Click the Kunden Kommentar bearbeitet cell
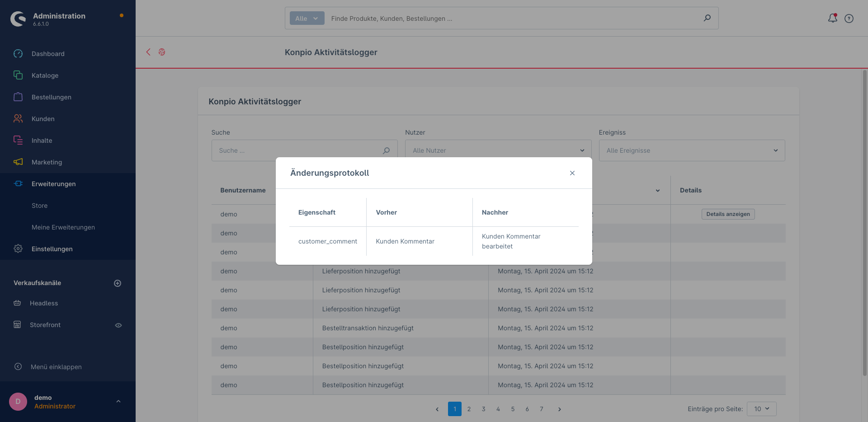 click(526, 241)
